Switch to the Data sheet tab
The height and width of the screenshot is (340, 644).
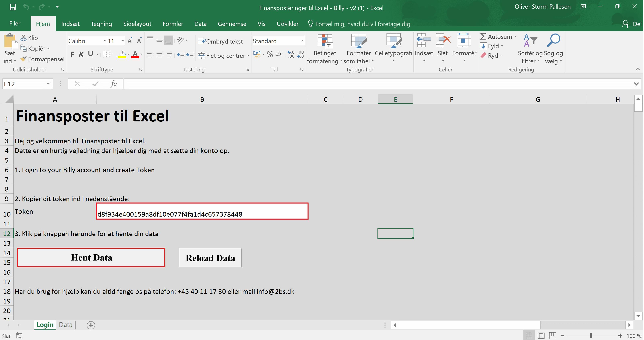point(66,325)
